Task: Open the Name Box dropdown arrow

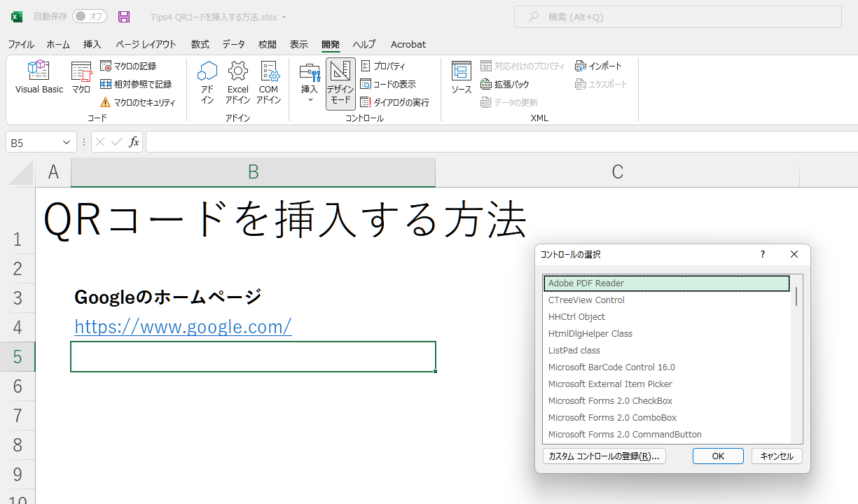Action: tap(67, 142)
